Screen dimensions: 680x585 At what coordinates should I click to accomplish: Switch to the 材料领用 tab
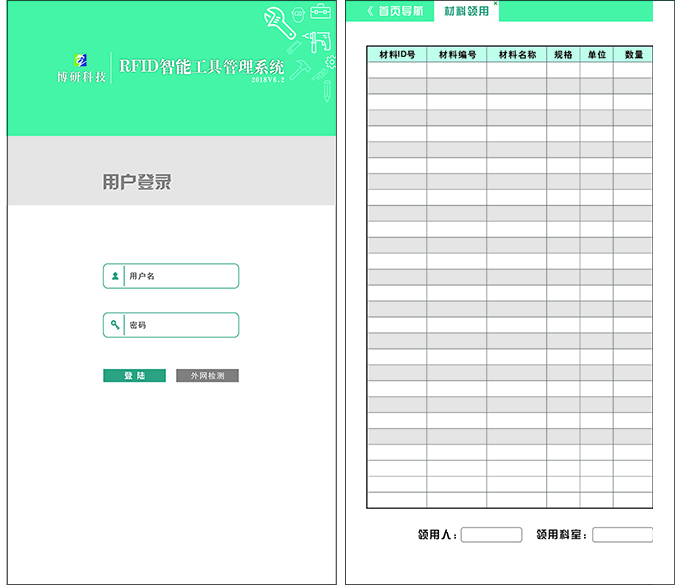[x=466, y=11]
